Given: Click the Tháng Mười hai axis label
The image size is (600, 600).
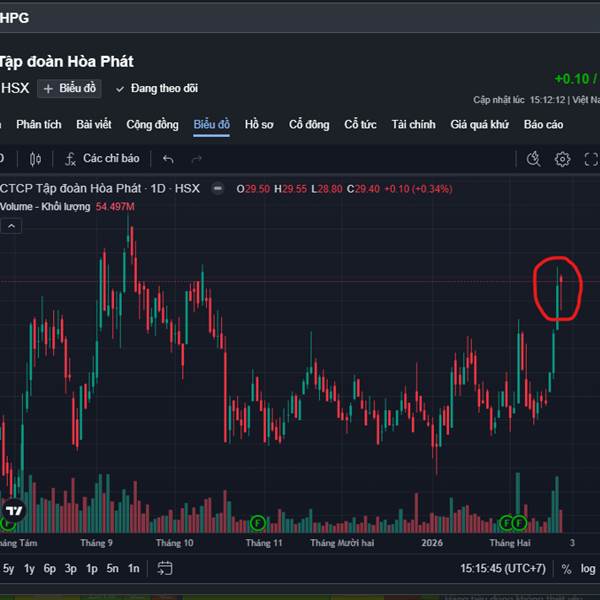Looking at the screenshot, I should 342,543.
